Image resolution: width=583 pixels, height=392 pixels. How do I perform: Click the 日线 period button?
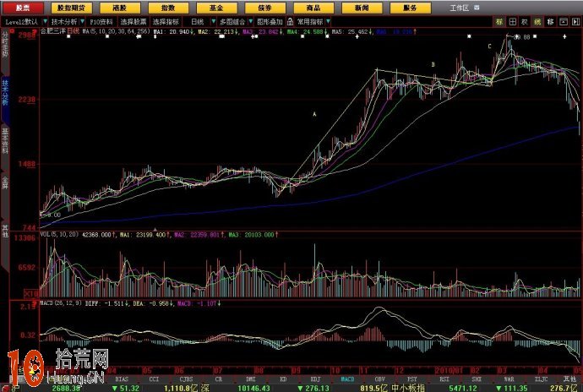tap(197, 22)
